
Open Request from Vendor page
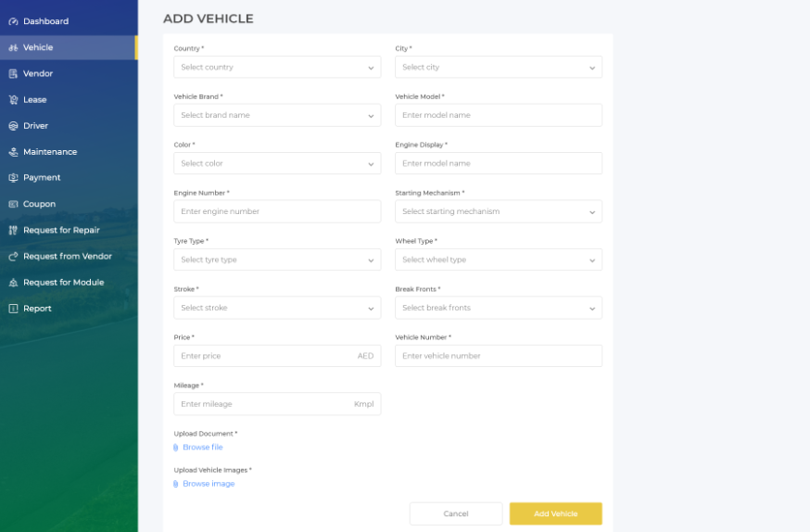click(x=69, y=256)
